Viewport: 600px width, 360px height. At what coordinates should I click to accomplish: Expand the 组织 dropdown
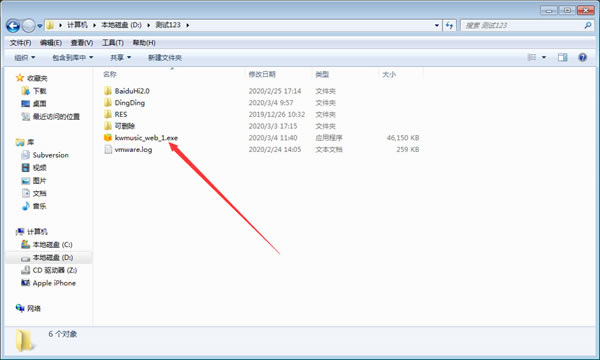(24, 58)
